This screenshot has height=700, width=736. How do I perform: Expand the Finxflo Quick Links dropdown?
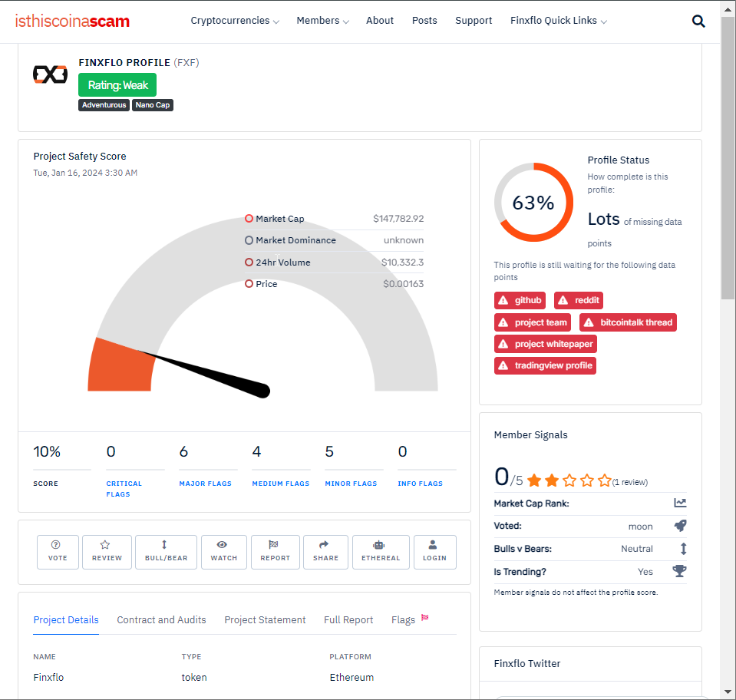[559, 21]
